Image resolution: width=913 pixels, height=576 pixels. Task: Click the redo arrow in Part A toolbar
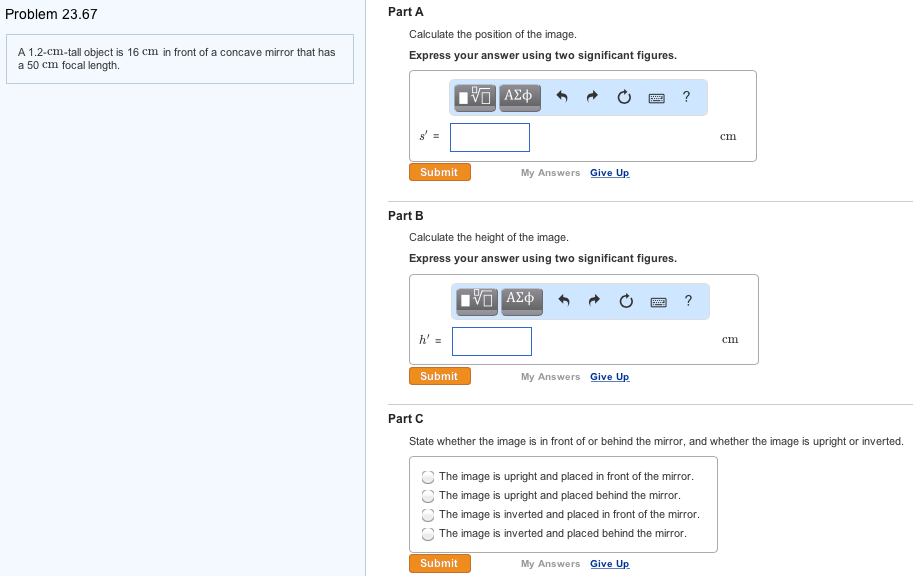tap(592, 97)
